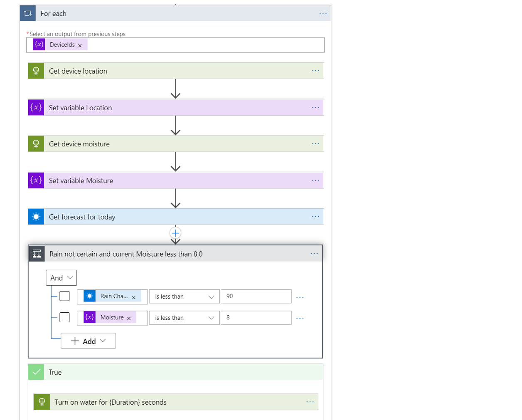Screen dimensions: 522x420
Task: Click the For each title
Action: [x=54, y=14]
